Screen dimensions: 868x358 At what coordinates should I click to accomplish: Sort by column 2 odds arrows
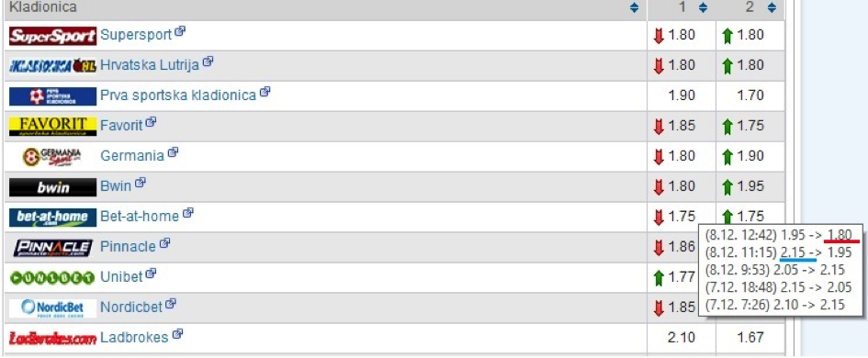tap(772, 8)
